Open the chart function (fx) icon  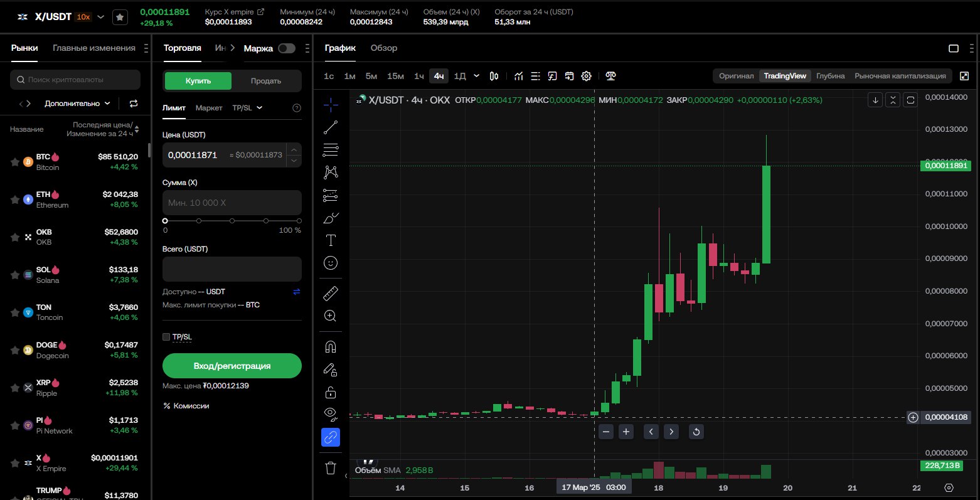click(x=552, y=76)
